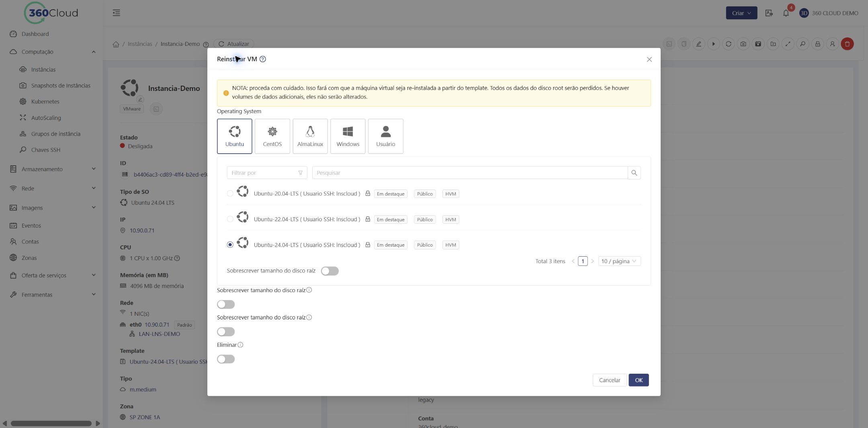Close the Reinstalar VM dialog with X
The height and width of the screenshot is (428, 868).
(649, 60)
